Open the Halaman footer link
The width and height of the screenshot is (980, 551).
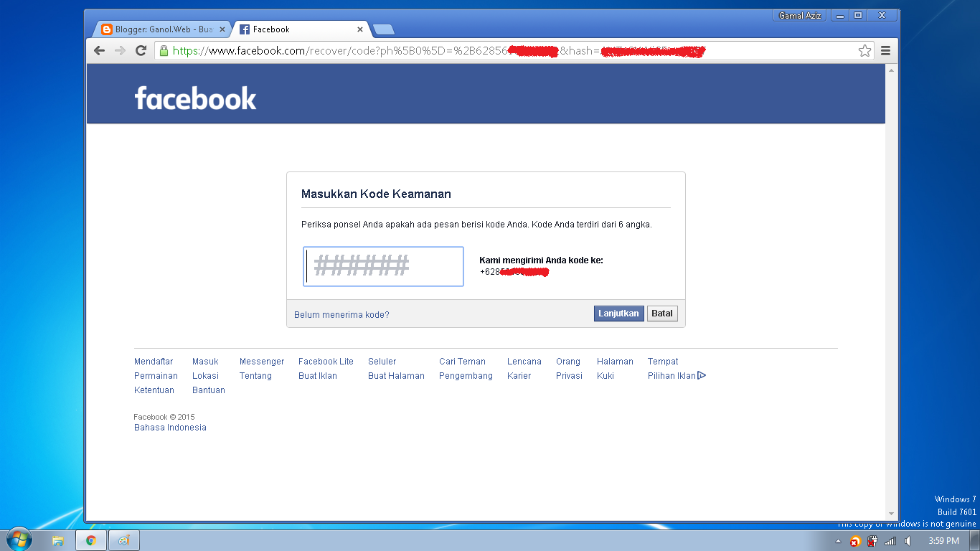point(615,362)
